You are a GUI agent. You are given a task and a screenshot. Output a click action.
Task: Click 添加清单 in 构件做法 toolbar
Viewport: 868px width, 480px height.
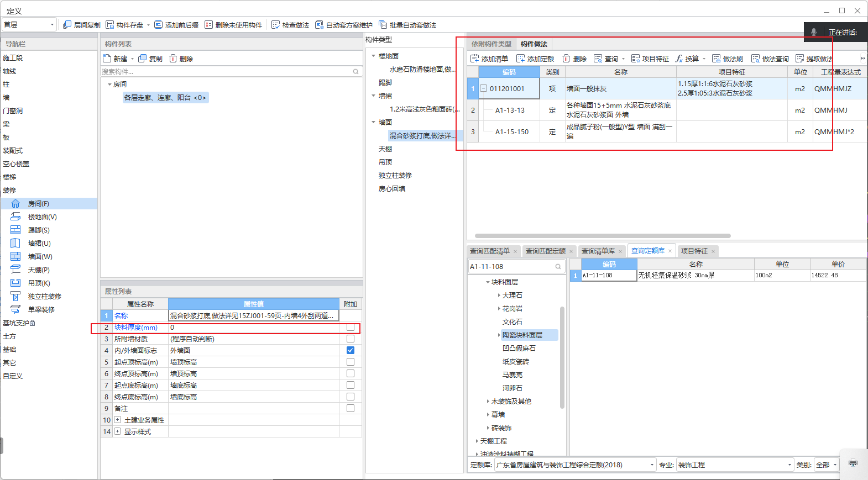point(489,59)
